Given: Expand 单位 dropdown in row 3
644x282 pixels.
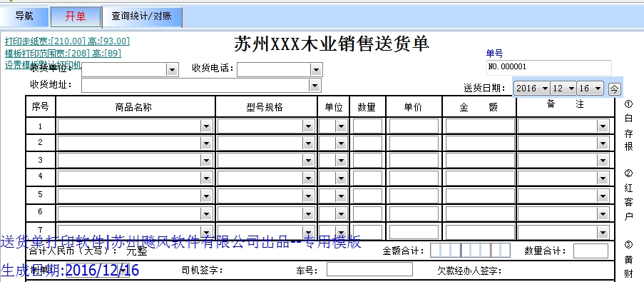Looking at the screenshot, I should [x=341, y=161].
